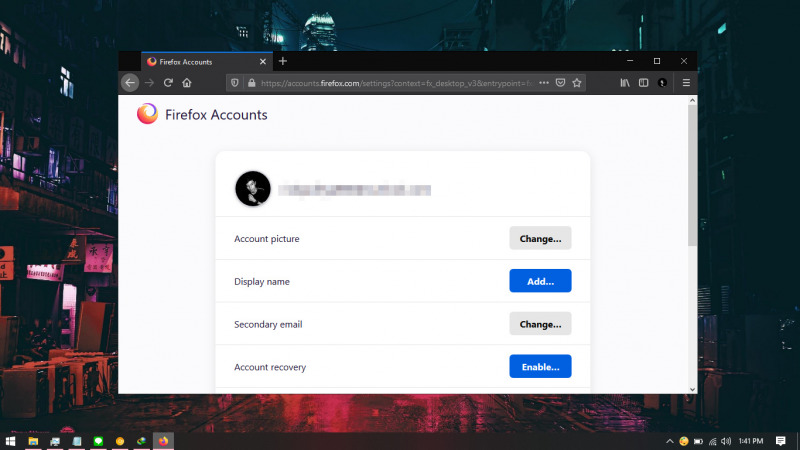
Task: Save page to Pocket
Action: (560, 83)
